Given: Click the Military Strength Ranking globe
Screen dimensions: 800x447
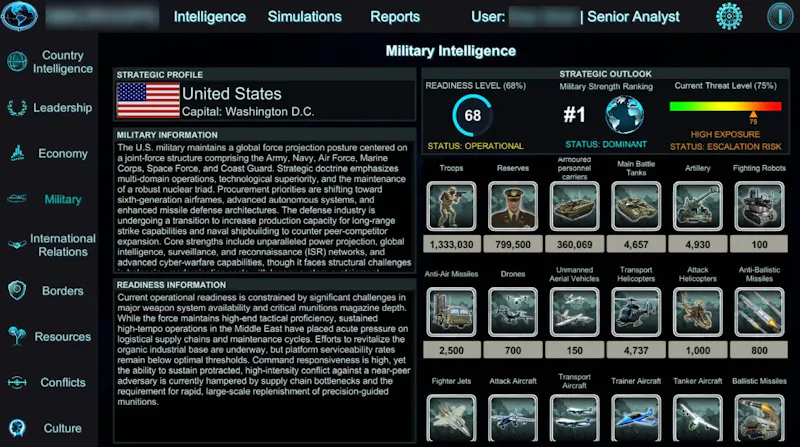Looking at the screenshot, I should tap(624, 115).
